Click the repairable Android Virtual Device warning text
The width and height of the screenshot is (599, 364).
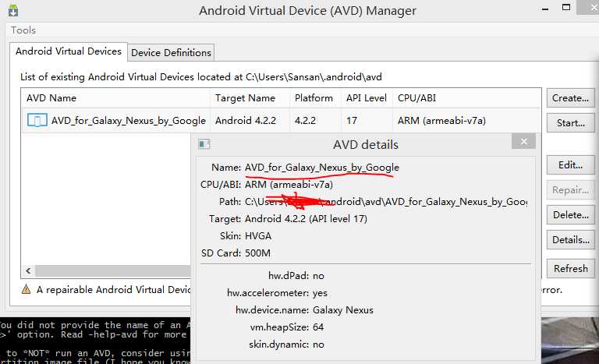(x=113, y=290)
